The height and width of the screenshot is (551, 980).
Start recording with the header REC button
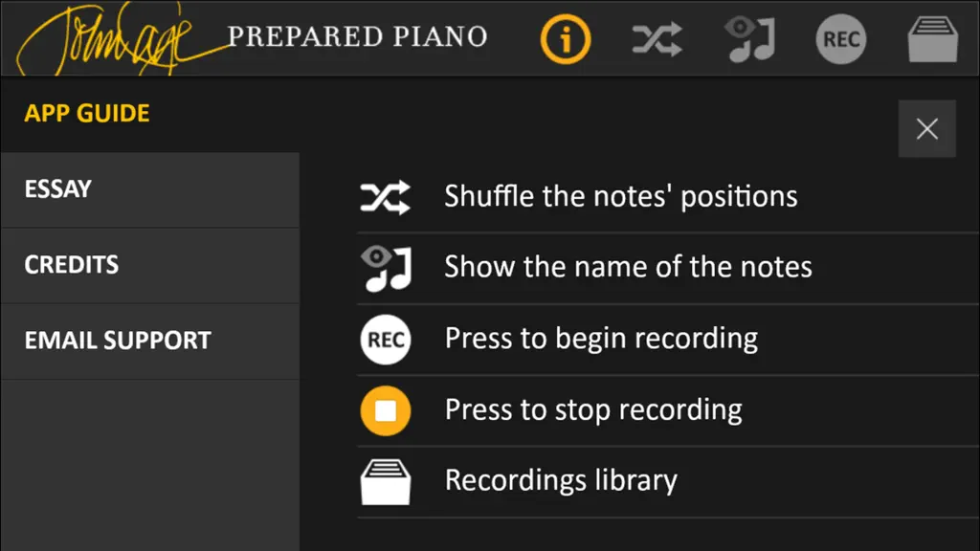[x=841, y=39]
